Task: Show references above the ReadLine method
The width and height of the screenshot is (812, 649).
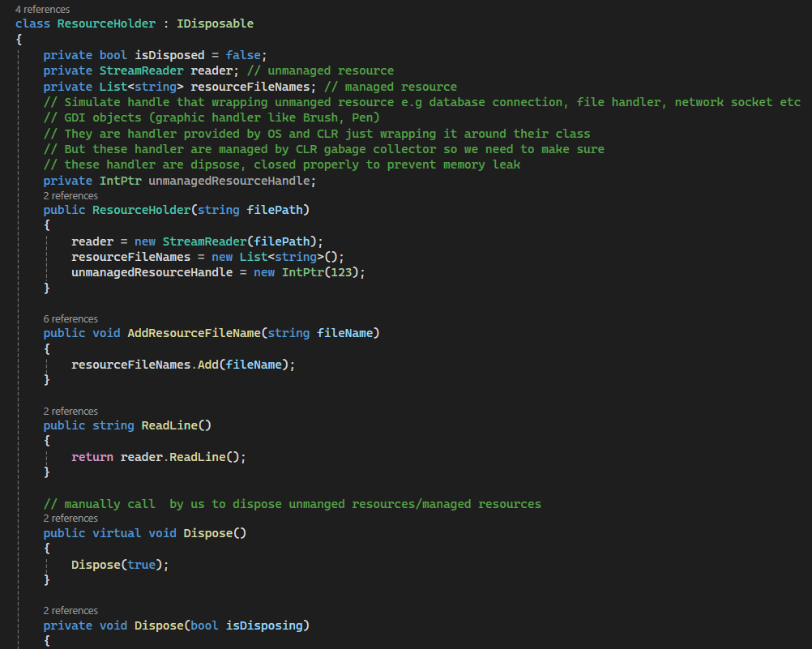Action: click(x=71, y=411)
